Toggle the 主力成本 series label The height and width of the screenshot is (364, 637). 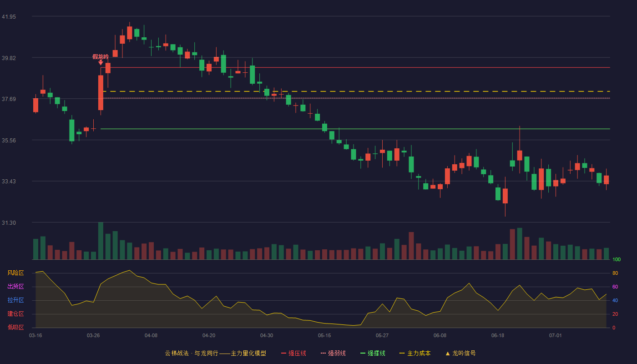click(419, 353)
